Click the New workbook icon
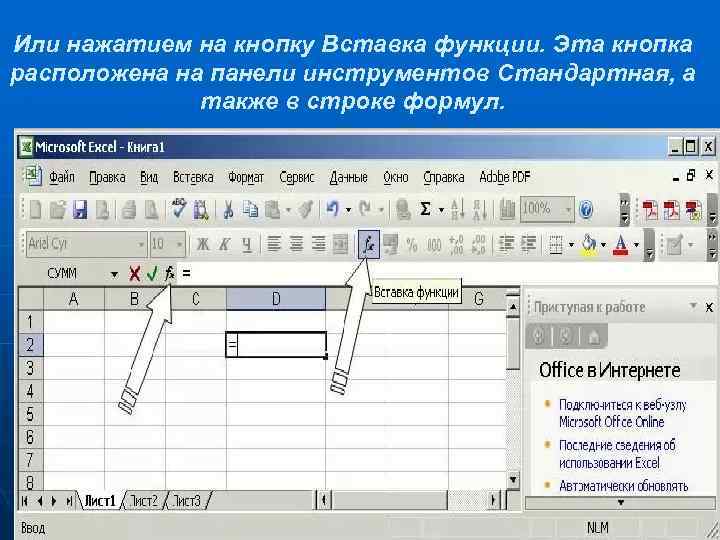 pyautogui.click(x=35, y=210)
